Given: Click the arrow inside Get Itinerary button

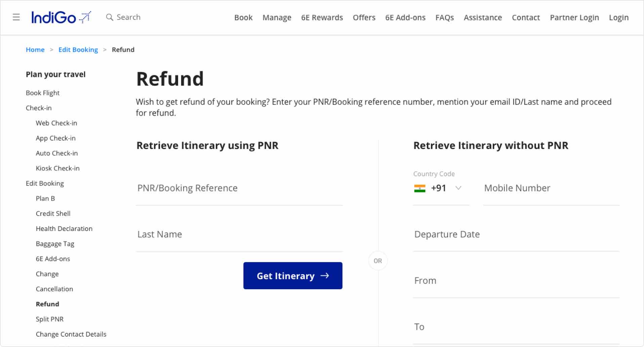Looking at the screenshot, I should pos(324,276).
